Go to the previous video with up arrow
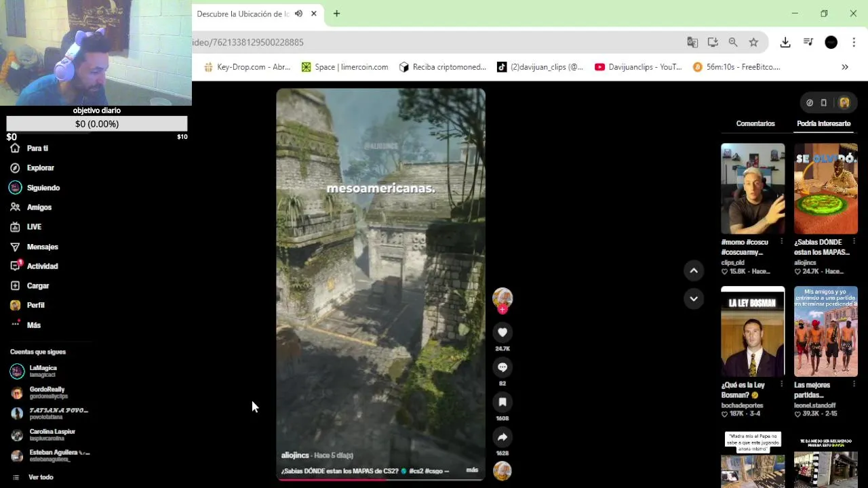The image size is (868, 488). point(694,271)
